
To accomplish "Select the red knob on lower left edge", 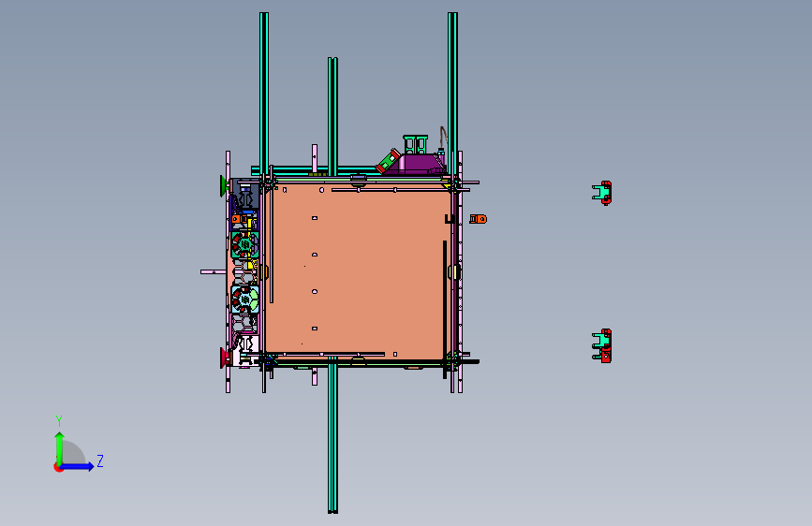I will [x=224, y=358].
